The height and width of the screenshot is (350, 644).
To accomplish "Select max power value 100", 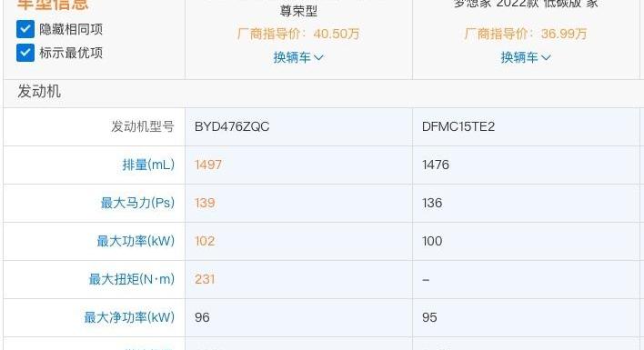I will 432,241.
